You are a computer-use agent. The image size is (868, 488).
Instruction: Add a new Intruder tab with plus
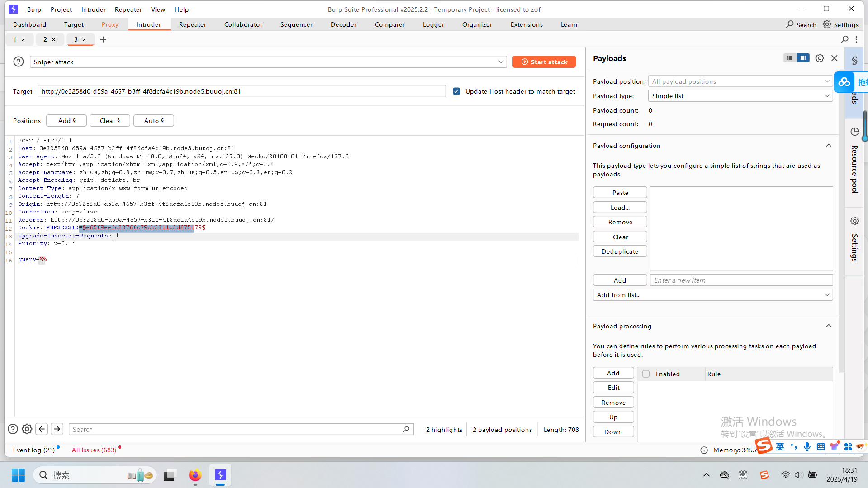point(103,39)
